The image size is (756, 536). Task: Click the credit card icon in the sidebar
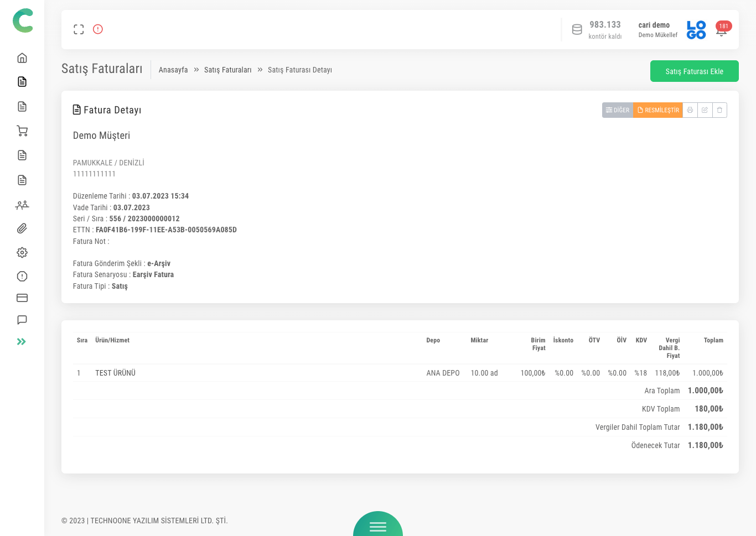coord(22,298)
